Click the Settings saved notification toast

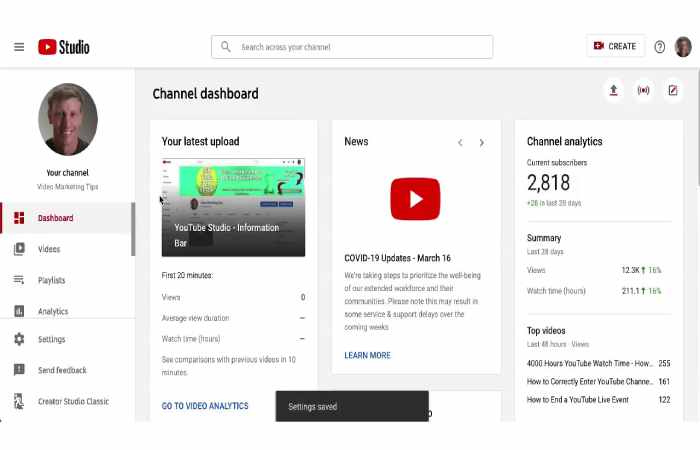[x=352, y=406]
